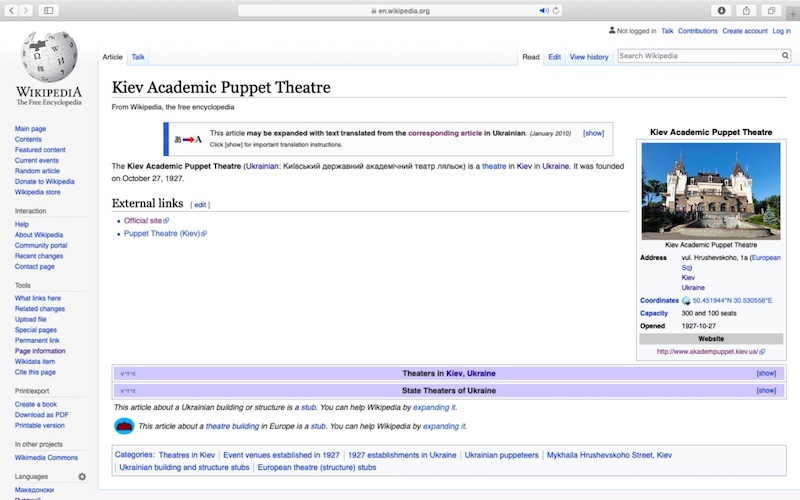Viewport: 800px width, 500px height.
Task: Open Create account link
Action: pyautogui.click(x=744, y=31)
